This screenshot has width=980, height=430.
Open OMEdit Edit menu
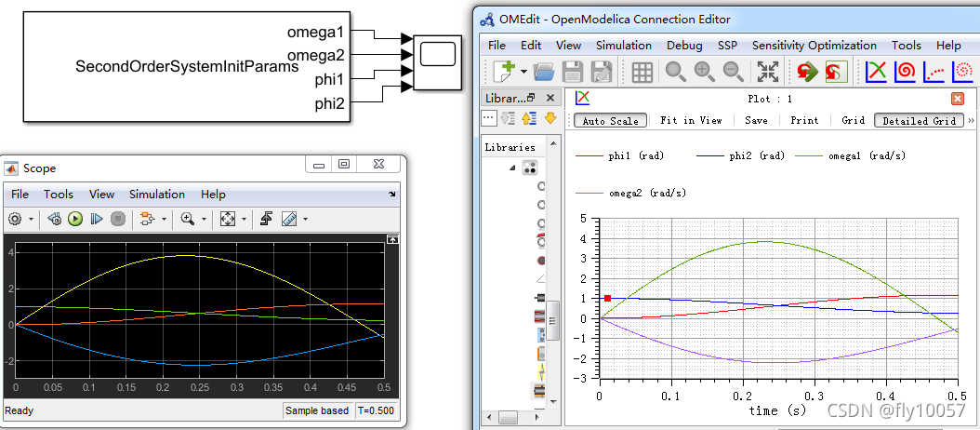pos(531,45)
